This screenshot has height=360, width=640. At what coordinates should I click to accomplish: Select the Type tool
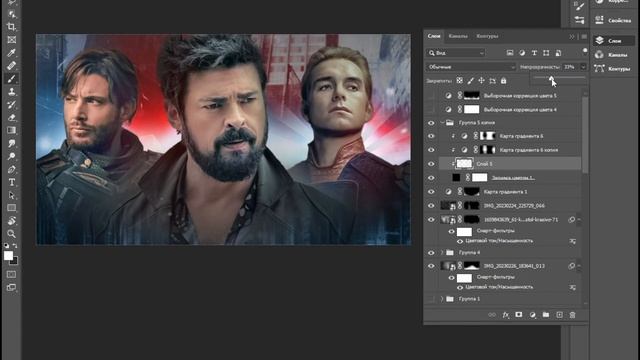11,182
